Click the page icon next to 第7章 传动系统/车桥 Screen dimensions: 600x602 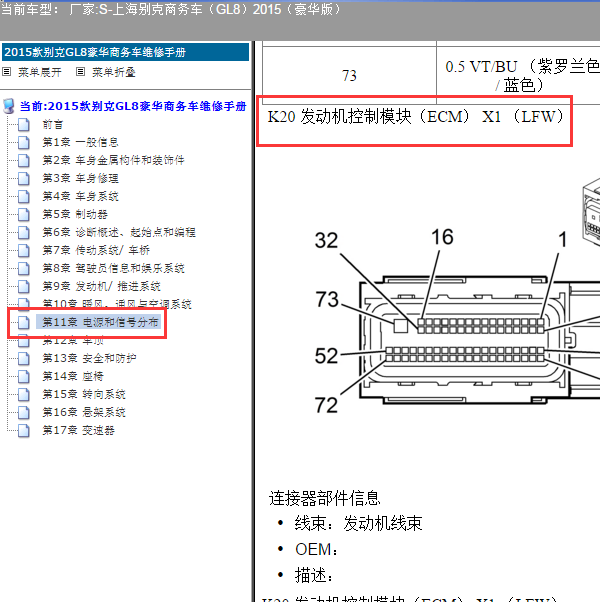click(24, 250)
